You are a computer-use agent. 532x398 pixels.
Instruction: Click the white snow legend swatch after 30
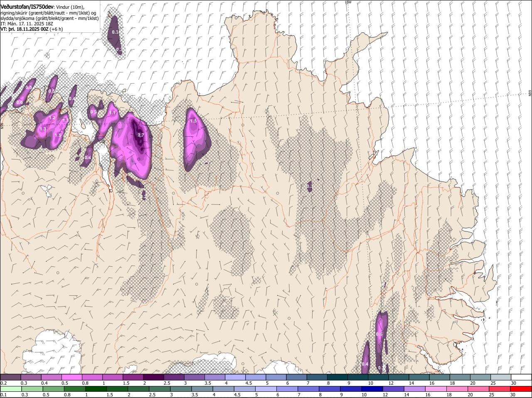tap(521, 377)
